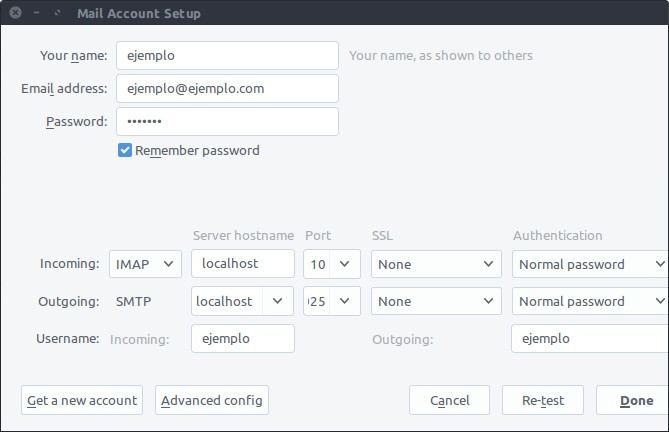Screen dimensions: 669x432
Task: Edit the incoming server hostname field
Action: [242, 264]
